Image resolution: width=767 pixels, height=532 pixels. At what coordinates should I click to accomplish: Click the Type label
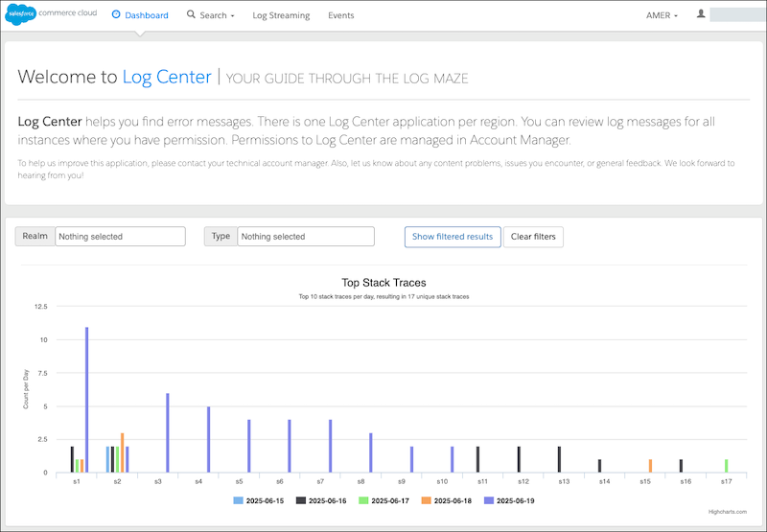coord(221,236)
